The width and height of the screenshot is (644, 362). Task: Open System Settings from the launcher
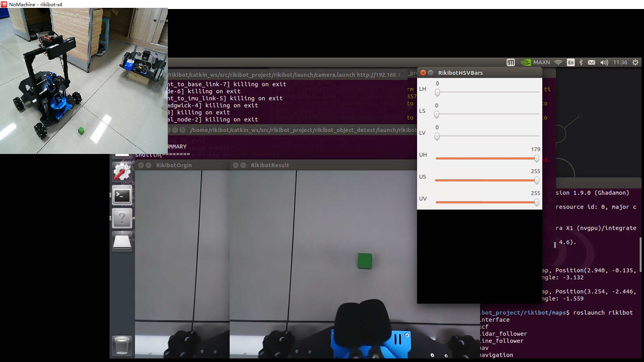pyautogui.click(x=122, y=172)
